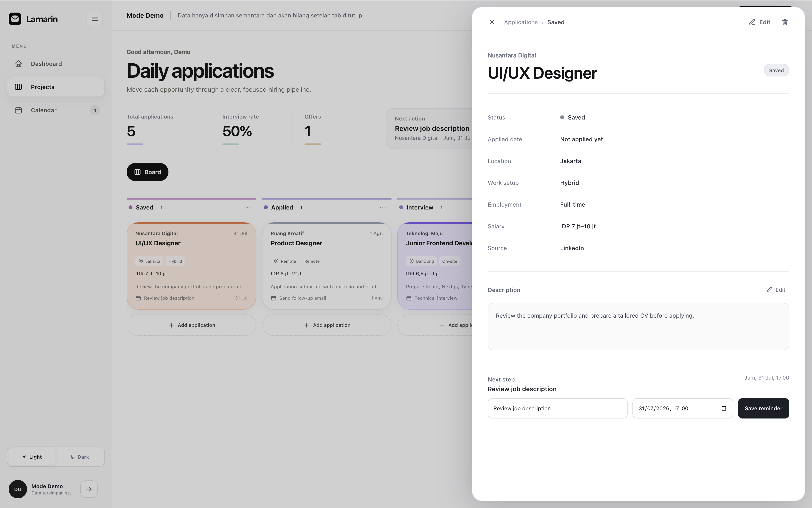
Task: Click the DU user avatar
Action: [x=18, y=489]
